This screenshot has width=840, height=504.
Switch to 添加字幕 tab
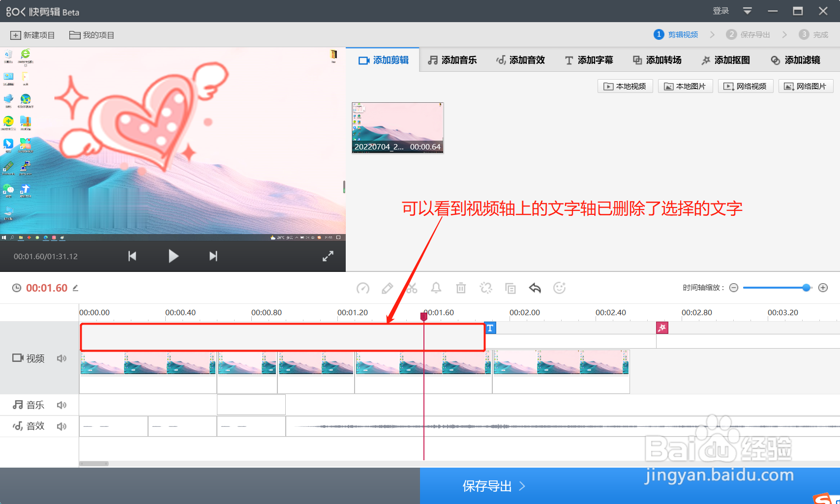tap(589, 60)
